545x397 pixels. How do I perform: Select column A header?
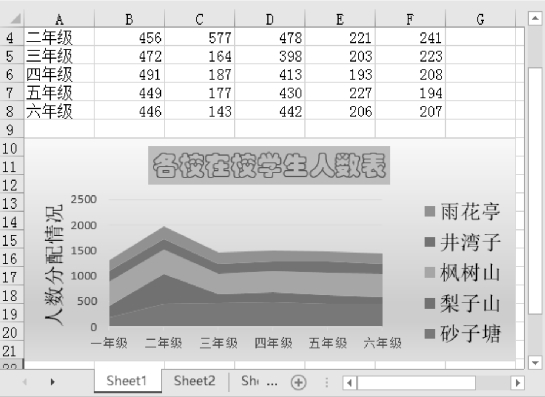(x=59, y=19)
